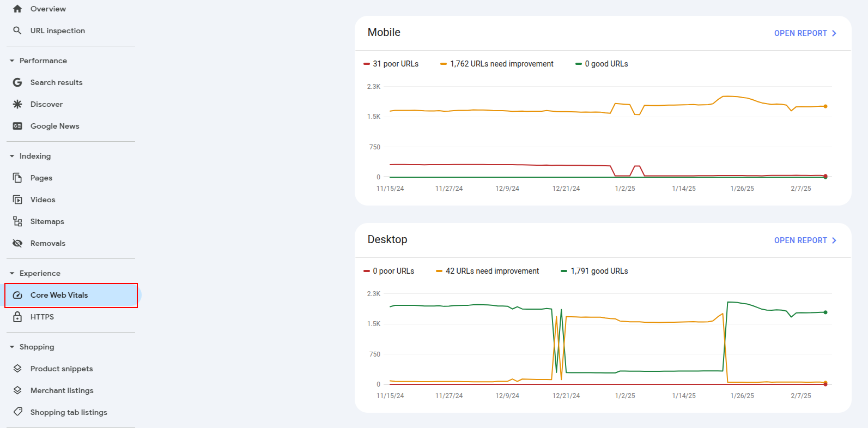
Task: Click the Mobile card title
Action: pos(384,32)
